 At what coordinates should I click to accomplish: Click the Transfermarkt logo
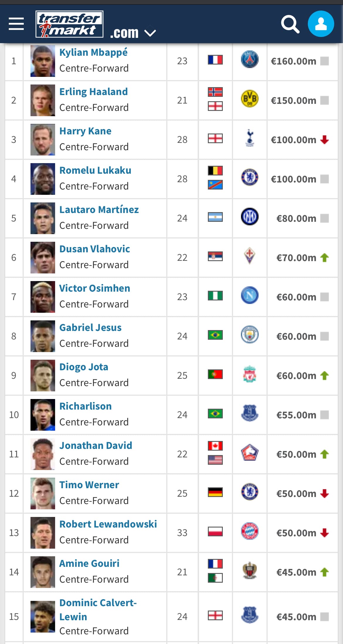click(69, 24)
